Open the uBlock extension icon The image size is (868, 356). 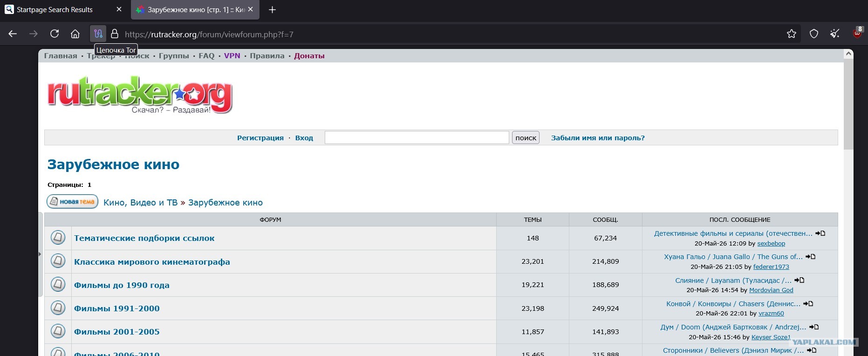coord(857,33)
